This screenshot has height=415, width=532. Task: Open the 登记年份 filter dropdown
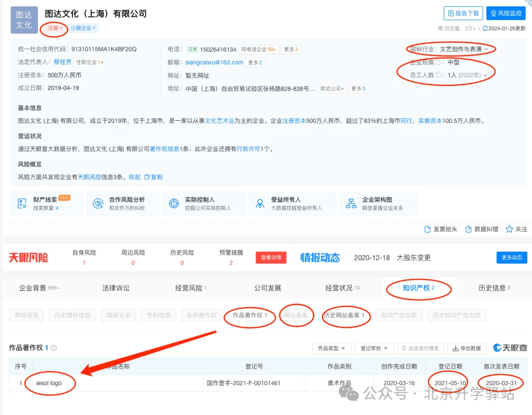[x=374, y=348]
